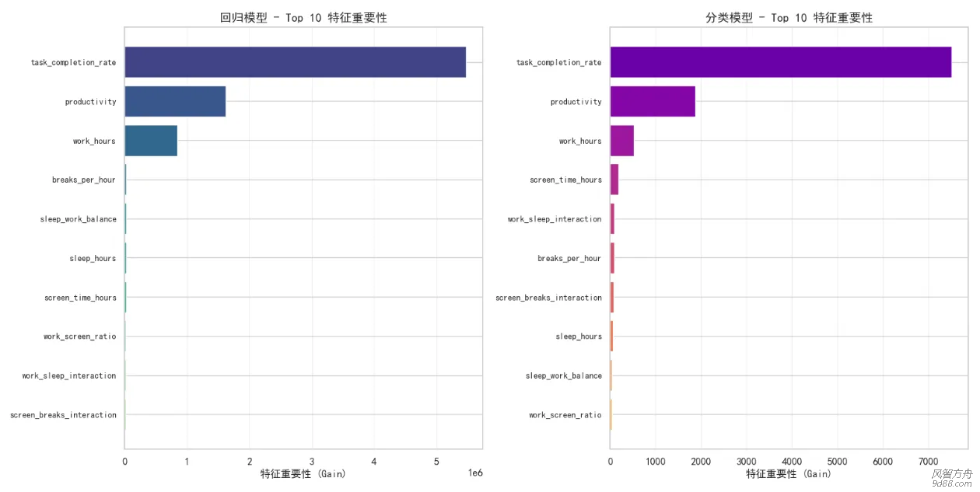This screenshot has width=980, height=492.
Task: Click the 分类模型 Top 10 chart title
Action: tap(789, 18)
